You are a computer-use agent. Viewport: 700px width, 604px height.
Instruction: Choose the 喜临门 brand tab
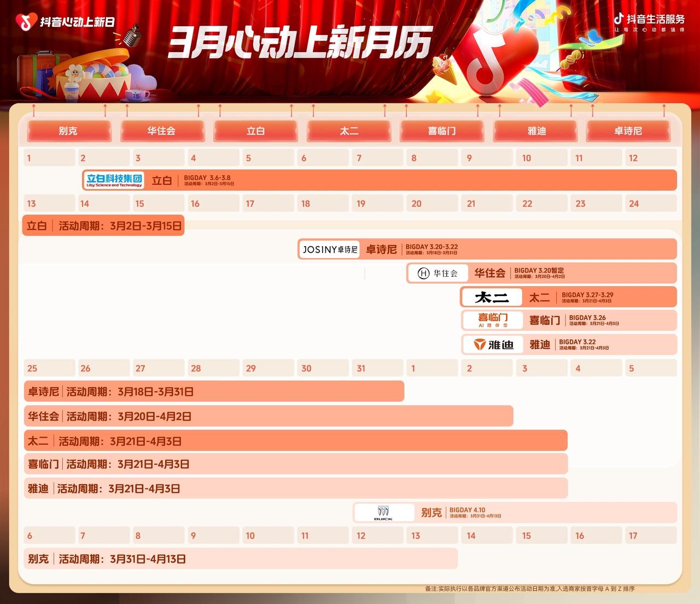[x=442, y=131]
